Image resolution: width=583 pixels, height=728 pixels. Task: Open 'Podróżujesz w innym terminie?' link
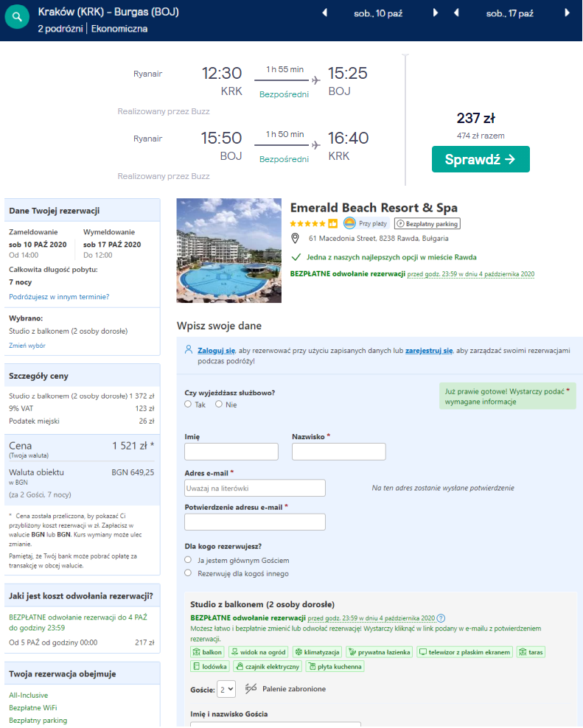pos(59,297)
